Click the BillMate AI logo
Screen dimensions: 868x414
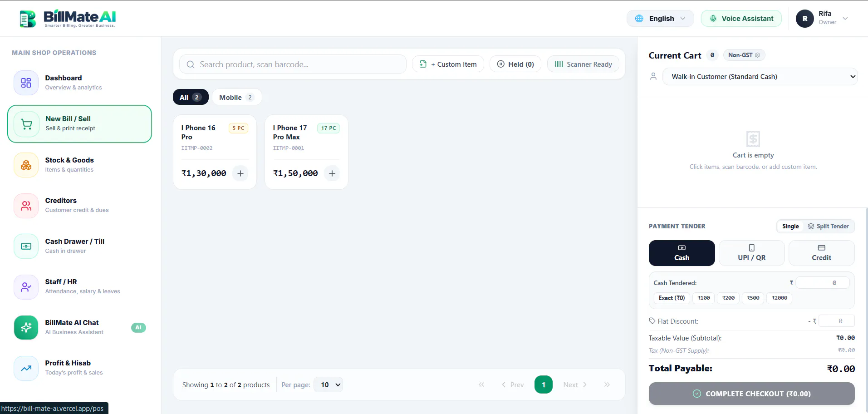pos(68,19)
